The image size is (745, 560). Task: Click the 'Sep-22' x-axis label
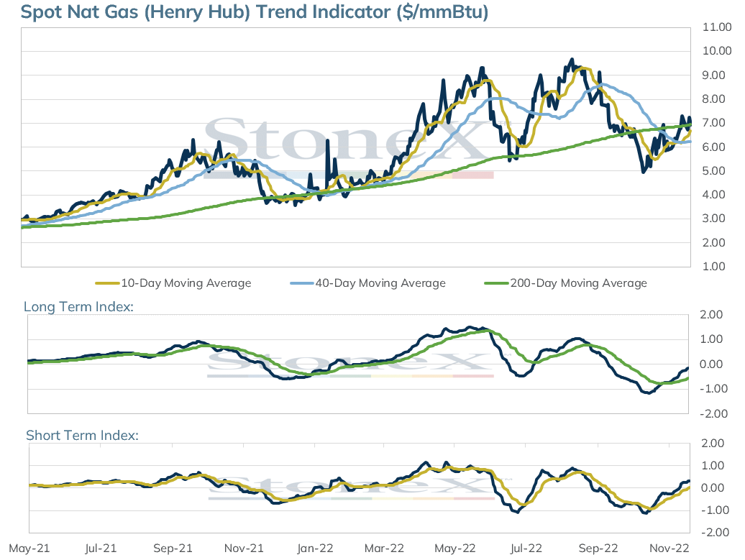598,548
